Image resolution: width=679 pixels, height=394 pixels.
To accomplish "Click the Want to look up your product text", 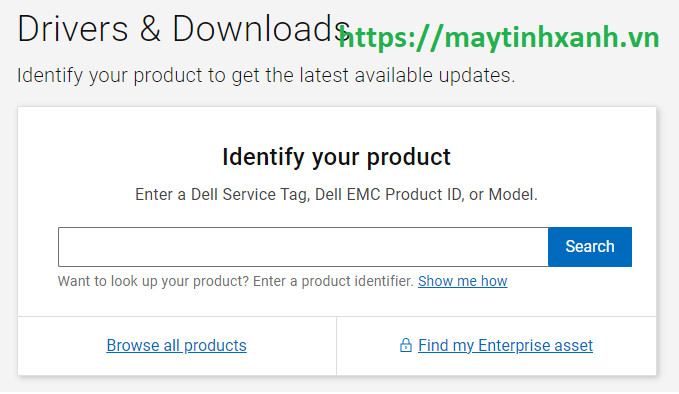I will 153,281.
